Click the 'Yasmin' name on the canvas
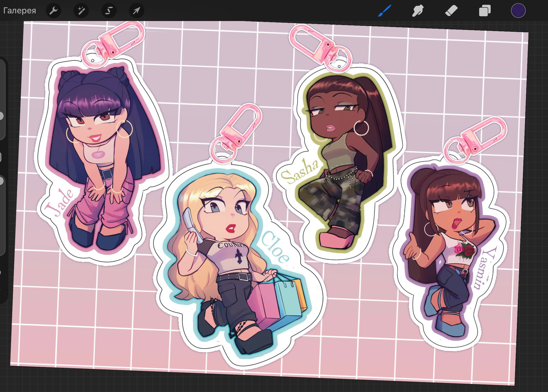 pyautogui.click(x=485, y=268)
